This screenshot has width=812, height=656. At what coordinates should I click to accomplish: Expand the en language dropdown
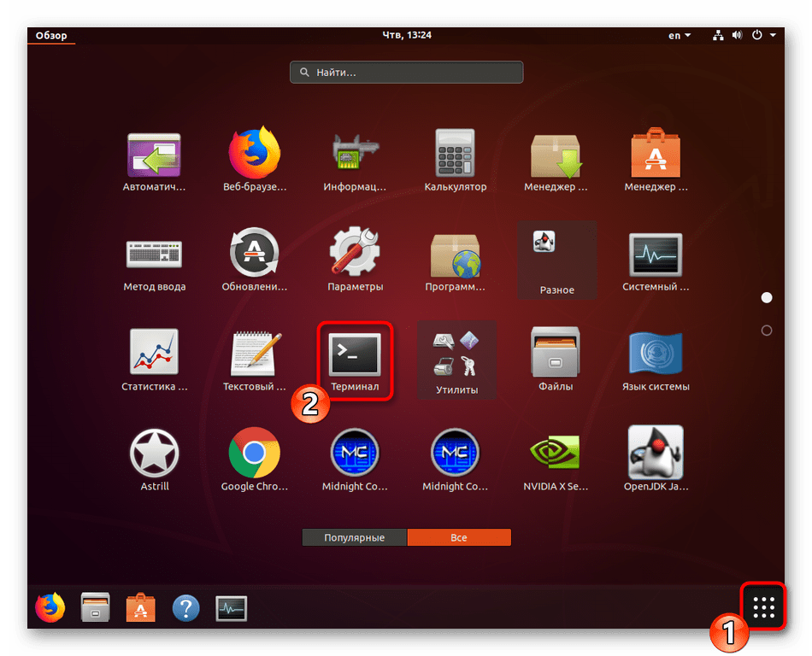[680, 36]
